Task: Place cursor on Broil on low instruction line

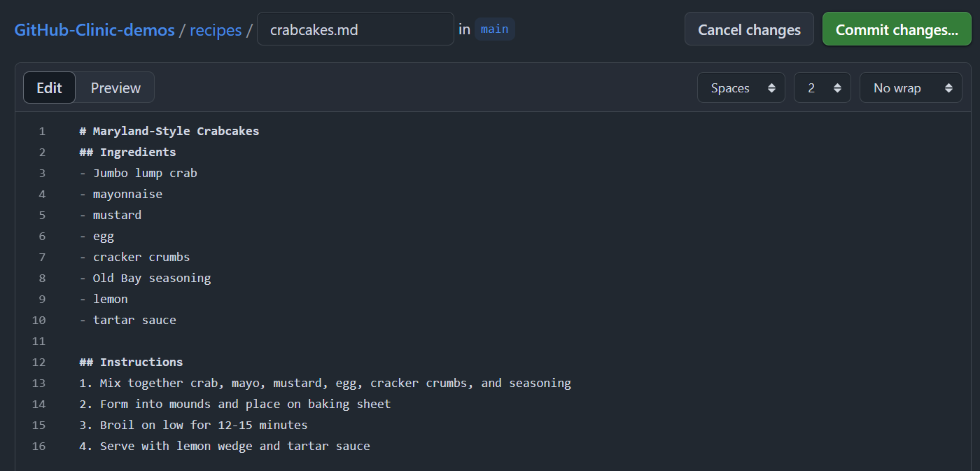Action: pos(193,425)
